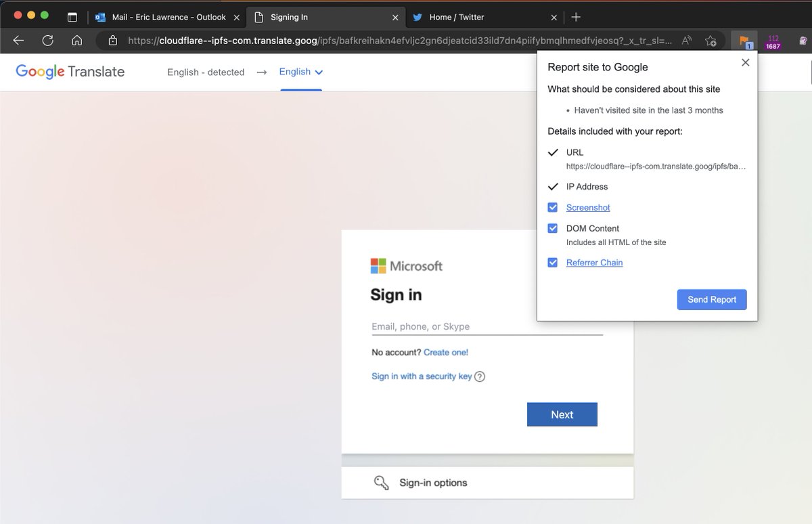812x524 pixels.
Task: Click the help icon next to security key
Action: (480, 376)
